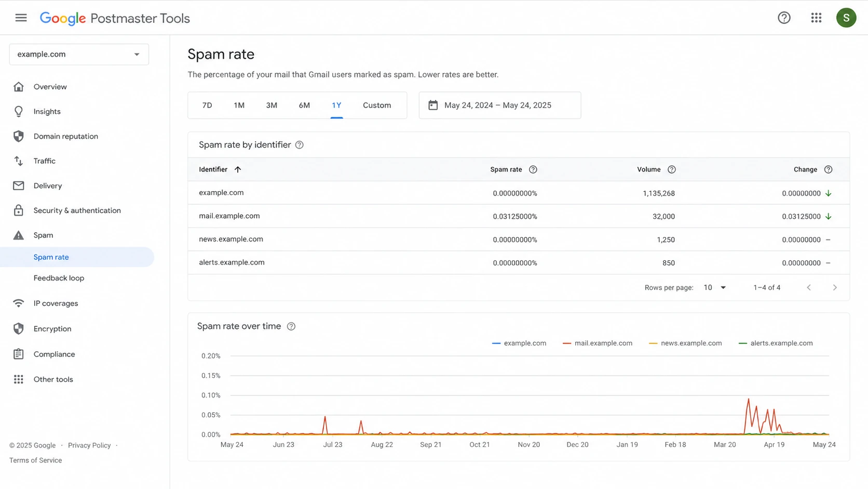
Task: Select the 1Y time range
Action: (x=336, y=105)
